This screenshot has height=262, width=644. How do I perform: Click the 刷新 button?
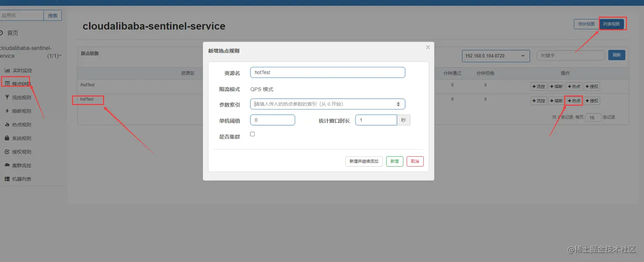(617, 55)
